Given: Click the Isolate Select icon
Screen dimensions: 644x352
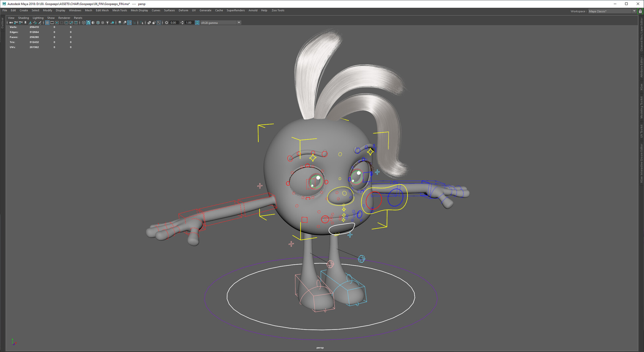Looking at the screenshot, I should coord(142,22).
